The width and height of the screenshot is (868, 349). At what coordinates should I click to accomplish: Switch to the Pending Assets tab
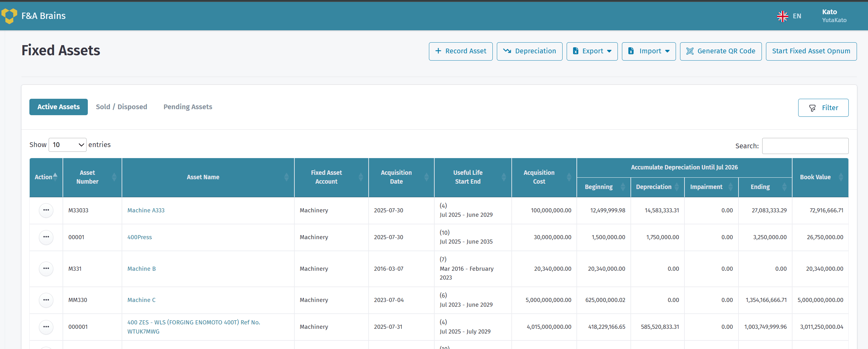(x=188, y=107)
